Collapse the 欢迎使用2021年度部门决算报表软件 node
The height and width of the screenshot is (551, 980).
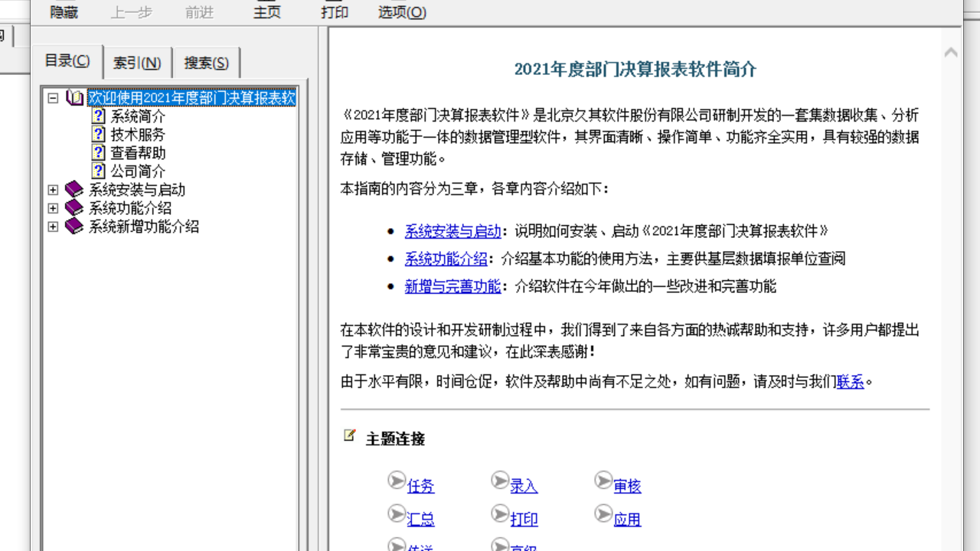click(x=53, y=98)
